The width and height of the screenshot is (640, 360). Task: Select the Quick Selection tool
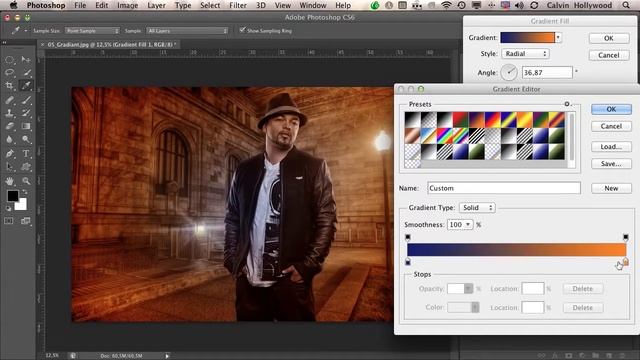point(26,73)
